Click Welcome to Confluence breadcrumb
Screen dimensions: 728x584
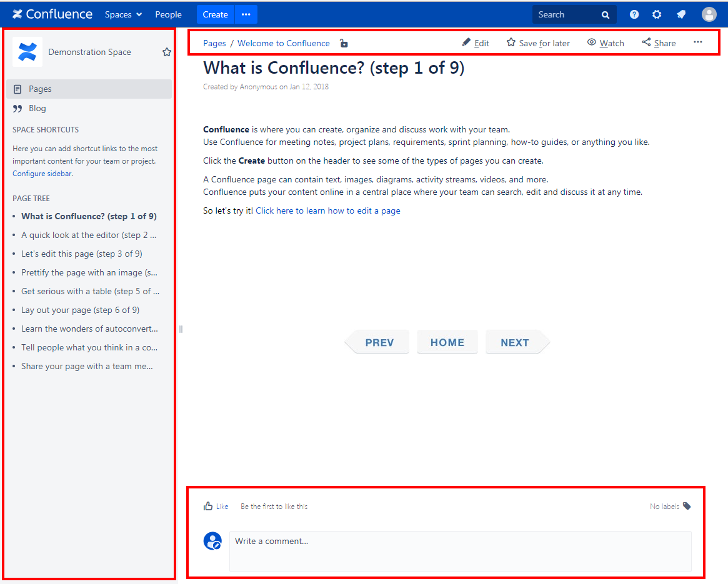click(x=284, y=43)
